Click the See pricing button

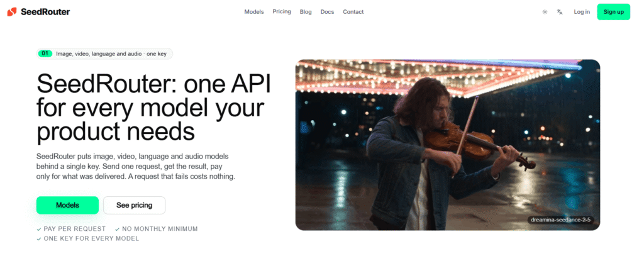pos(135,205)
